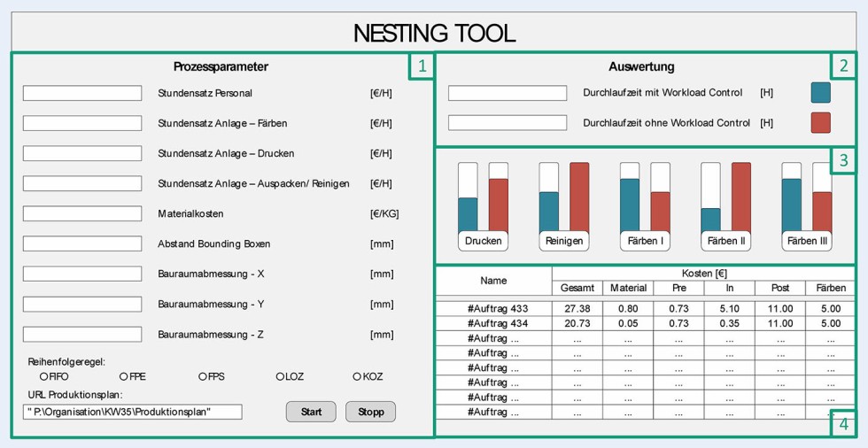The height and width of the screenshot is (448, 868).
Task: Click the red ohne Workload Control swatch
Action: click(x=820, y=123)
